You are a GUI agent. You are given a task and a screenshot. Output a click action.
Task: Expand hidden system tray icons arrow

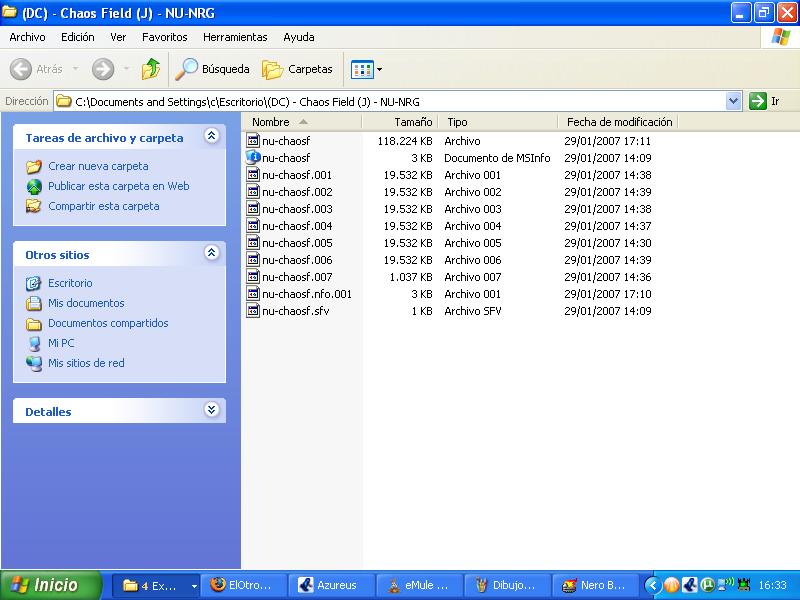point(652,585)
